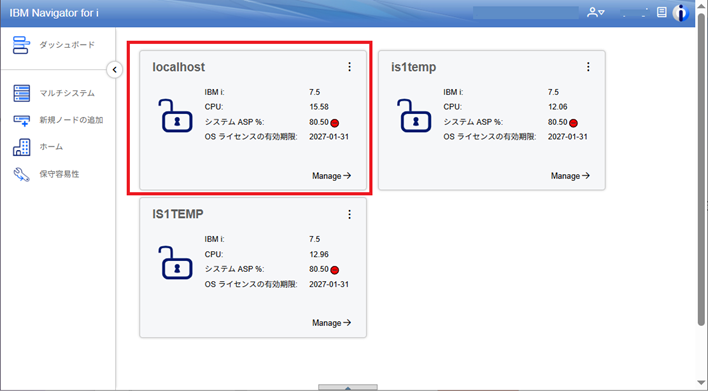Open localhost card three-dot menu

(x=349, y=67)
